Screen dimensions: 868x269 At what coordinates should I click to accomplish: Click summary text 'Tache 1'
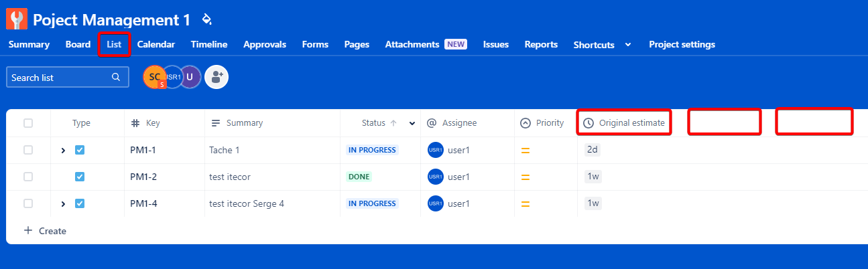coord(225,150)
